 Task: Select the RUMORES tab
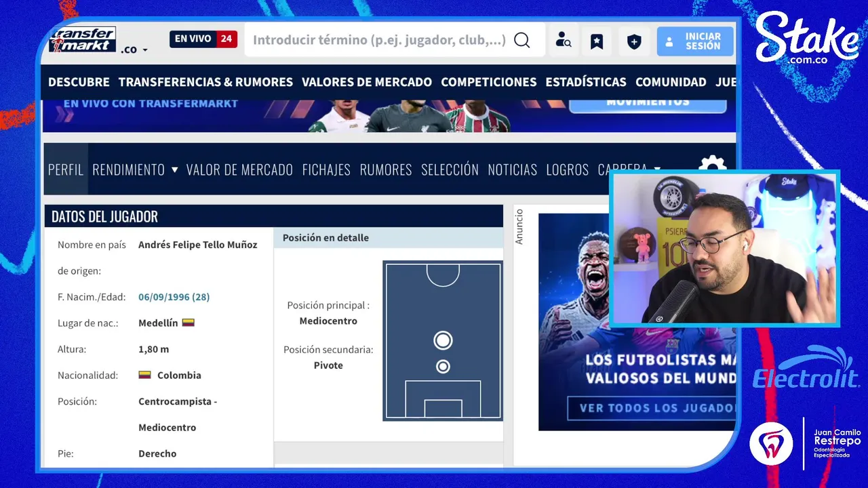pos(386,169)
